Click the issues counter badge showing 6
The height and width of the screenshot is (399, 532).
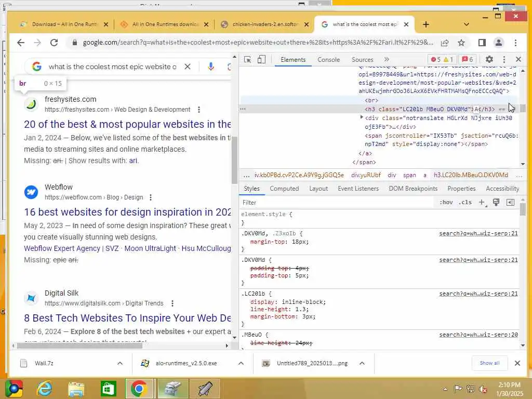tap(468, 59)
